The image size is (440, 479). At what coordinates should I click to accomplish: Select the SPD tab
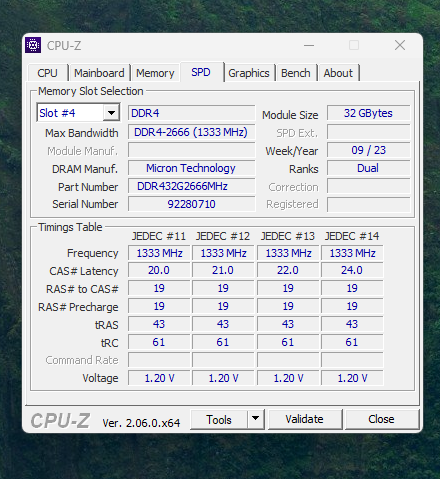click(x=201, y=72)
